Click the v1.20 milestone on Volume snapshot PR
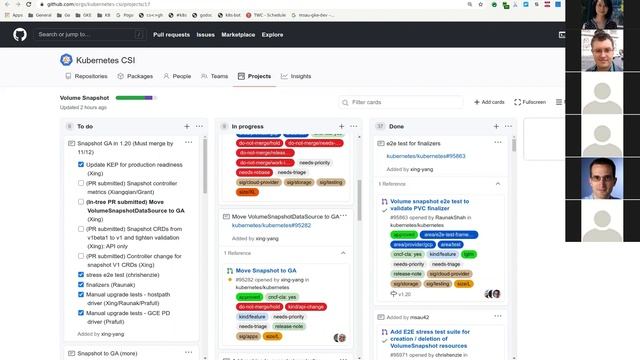 [x=401, y=294]
